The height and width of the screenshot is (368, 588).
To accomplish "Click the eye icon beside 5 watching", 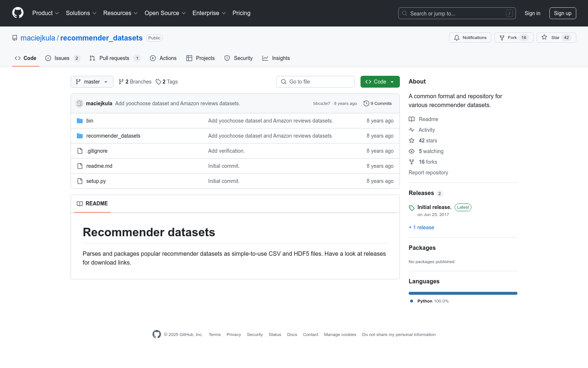I will pyautogui.click(x=412, y=151).
